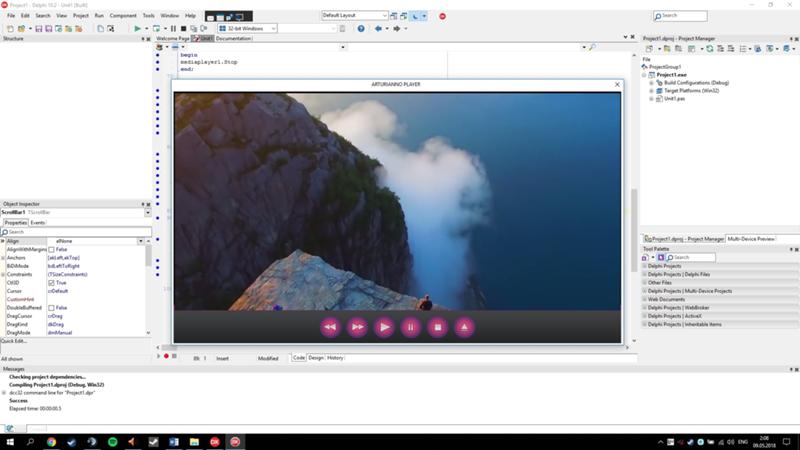Expand Build Configurations (Debug) node
Screen dimensions: 800x450
pyautogui.click(x=651, y=83)
